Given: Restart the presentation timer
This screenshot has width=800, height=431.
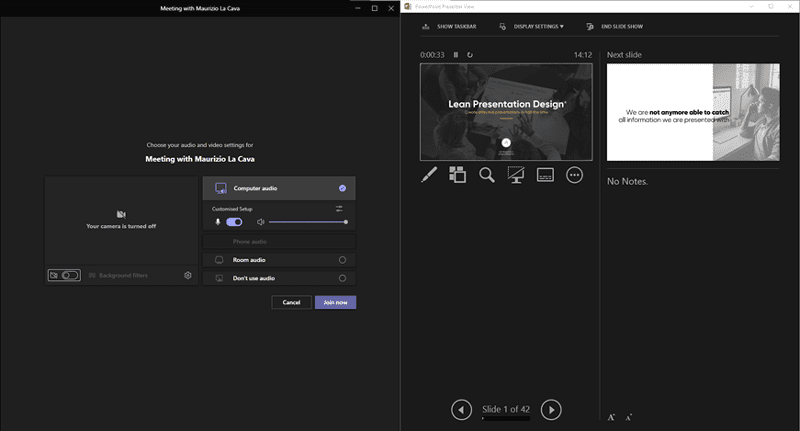Looking at the screenshot, I should coord(470,55).
